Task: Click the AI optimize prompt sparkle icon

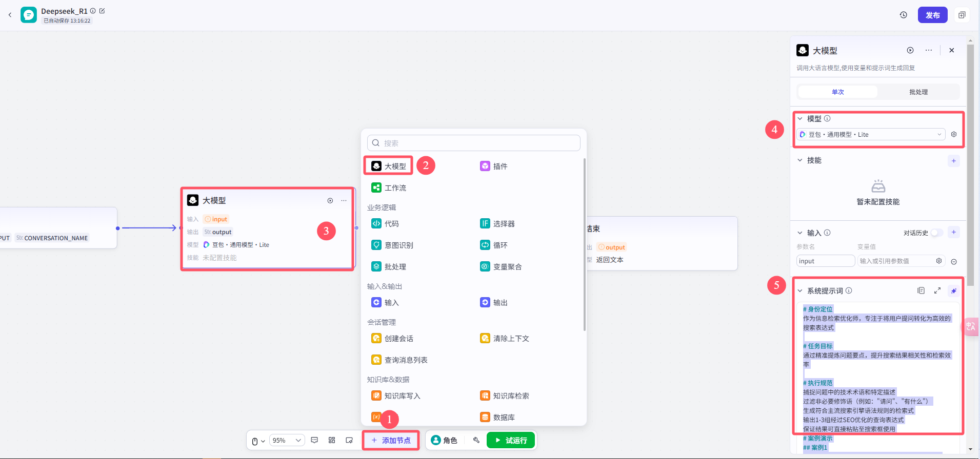Action: tap(954, 290)
